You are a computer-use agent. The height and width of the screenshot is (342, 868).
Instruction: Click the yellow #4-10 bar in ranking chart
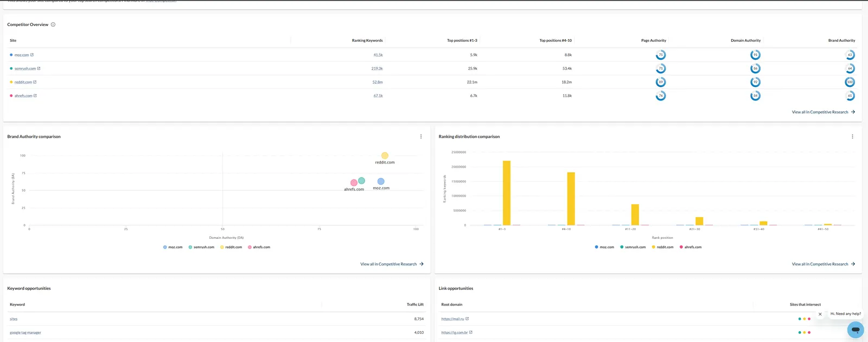[x=571, y=199]
